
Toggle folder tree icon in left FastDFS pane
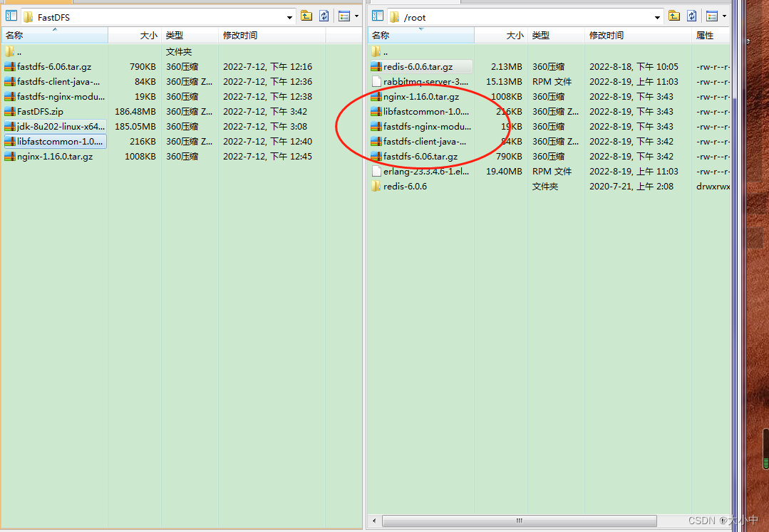(11, 16)
